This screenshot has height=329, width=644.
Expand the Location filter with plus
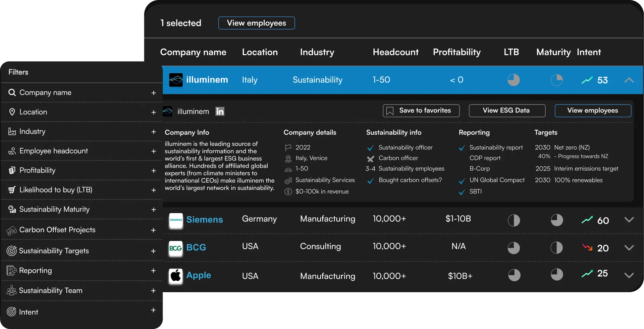154,112
